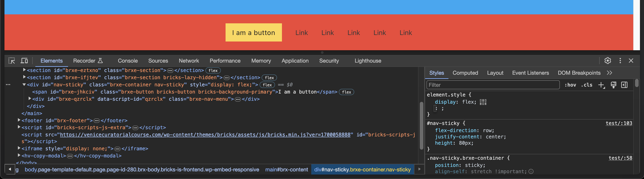Toggle flex badge on brxe-ifjtev section
The height and width of the screenshot is (179, 644).
tap(269, 78)
